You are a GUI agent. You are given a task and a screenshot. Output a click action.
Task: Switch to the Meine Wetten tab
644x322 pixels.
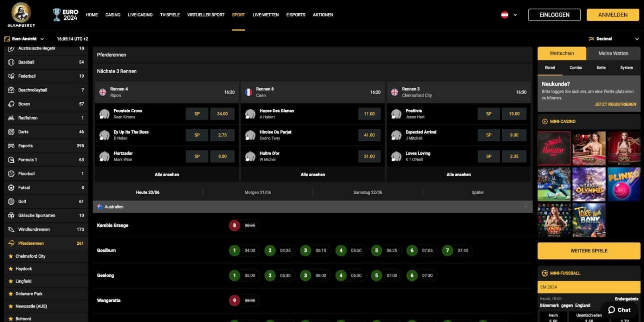tap(613, 53)
